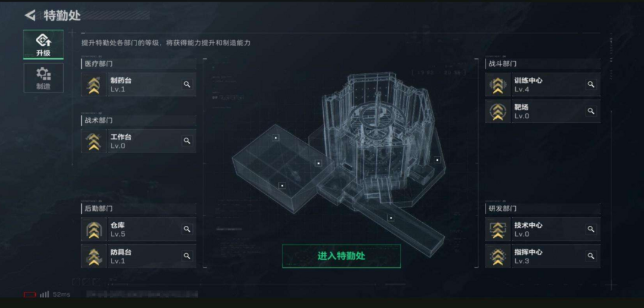Click the 进入特勤处 button
This screenshot has height=308, width=644.
[x=341, y=256]
